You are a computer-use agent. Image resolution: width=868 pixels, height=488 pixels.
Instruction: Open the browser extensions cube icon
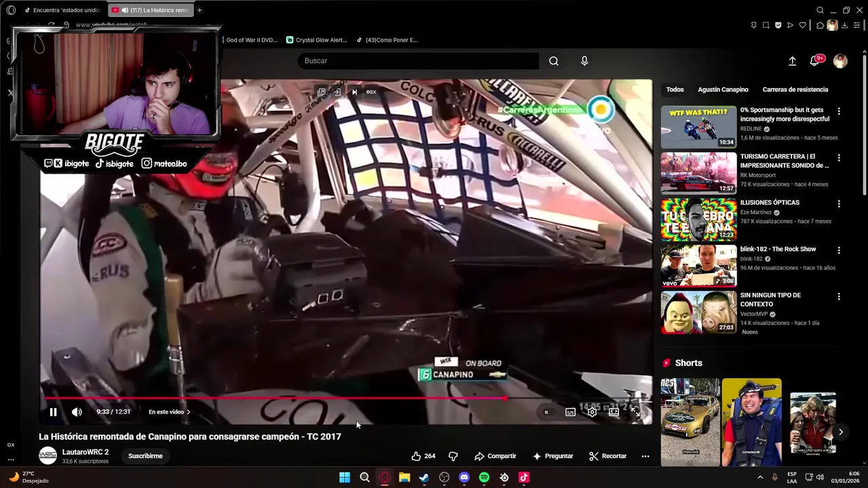coord(820,25)
